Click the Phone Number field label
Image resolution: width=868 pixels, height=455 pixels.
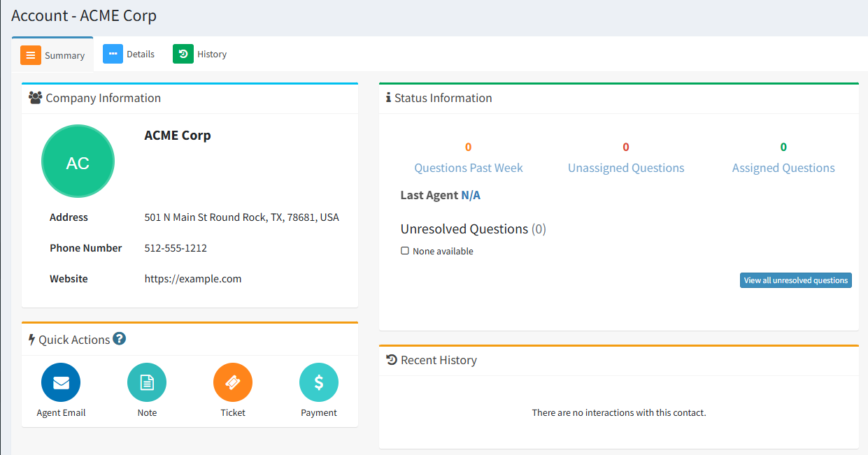point(86,248)
